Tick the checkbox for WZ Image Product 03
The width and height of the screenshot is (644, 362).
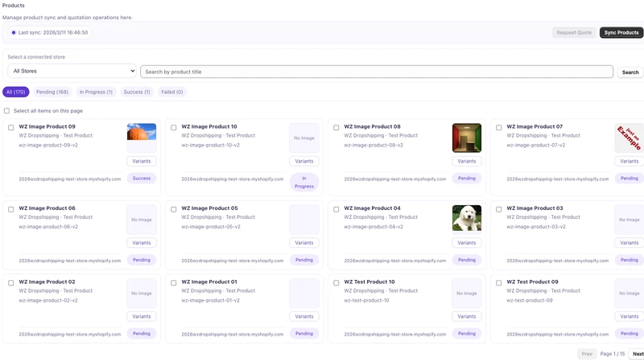[499, 209]
